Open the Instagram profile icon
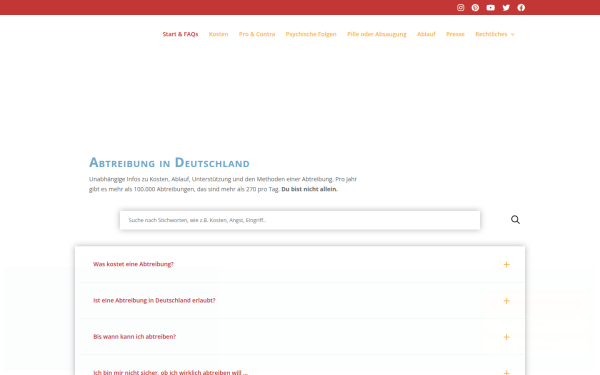Screen dimensions: 600x375 coord(460,8)
